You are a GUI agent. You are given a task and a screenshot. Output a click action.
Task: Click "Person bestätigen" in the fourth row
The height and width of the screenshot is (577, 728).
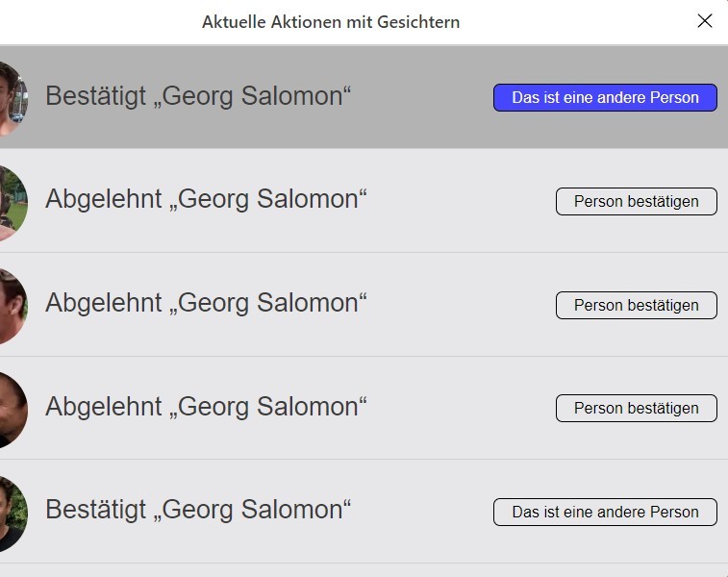click(x=636, y=408)
